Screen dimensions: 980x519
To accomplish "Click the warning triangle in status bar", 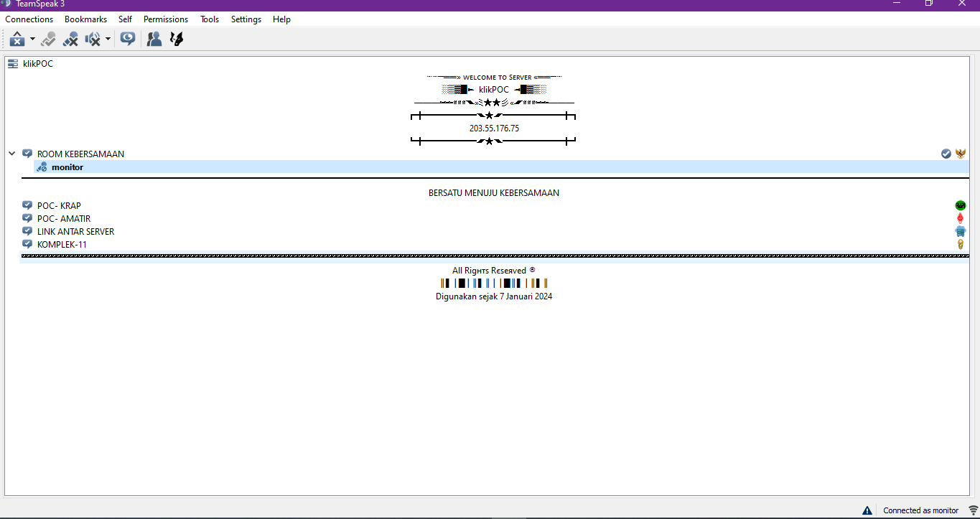I will 867,510.
